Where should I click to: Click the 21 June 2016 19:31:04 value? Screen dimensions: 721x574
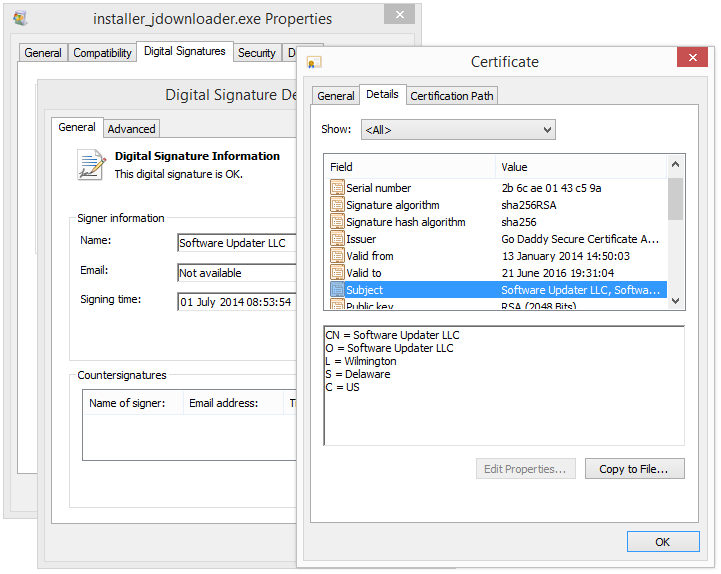tap(557, 273)
